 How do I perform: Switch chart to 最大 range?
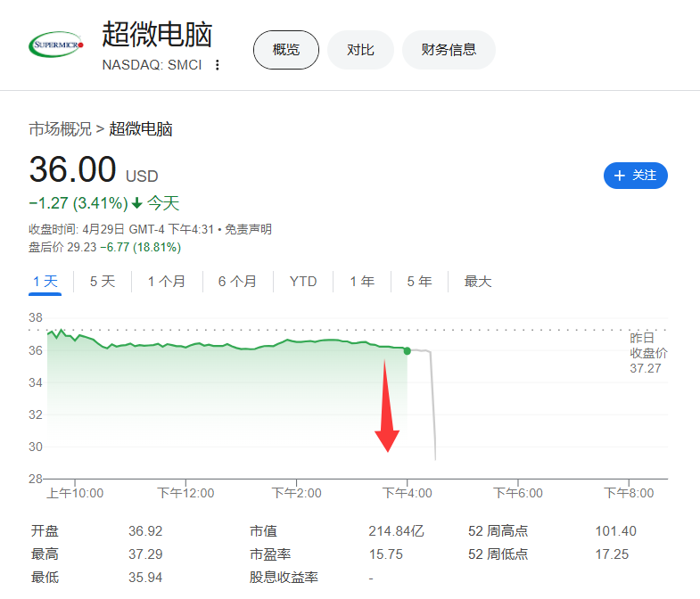coord(478,282)
